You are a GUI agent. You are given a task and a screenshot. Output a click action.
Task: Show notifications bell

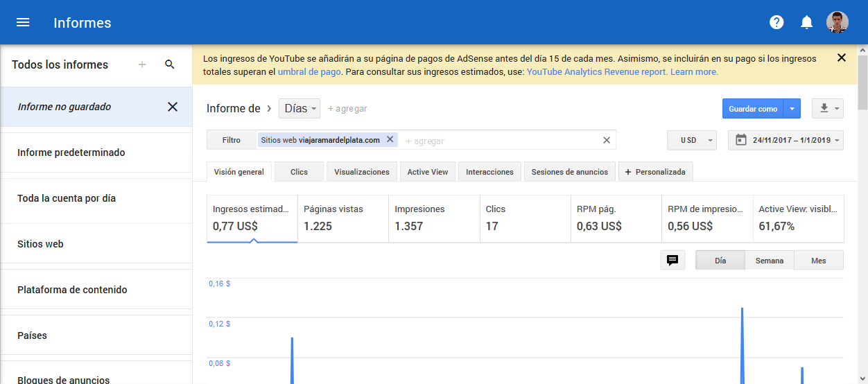(x=806, y=22)
